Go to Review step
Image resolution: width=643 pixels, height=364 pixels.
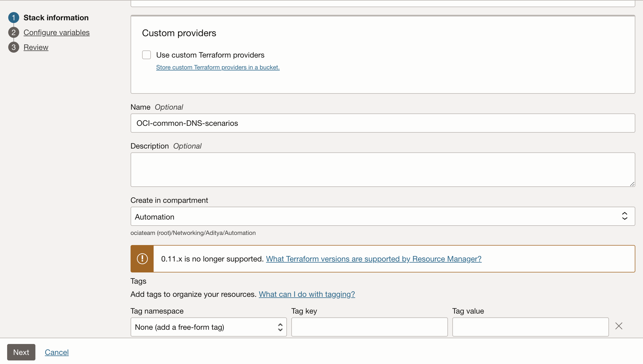(x=36, y=47)
